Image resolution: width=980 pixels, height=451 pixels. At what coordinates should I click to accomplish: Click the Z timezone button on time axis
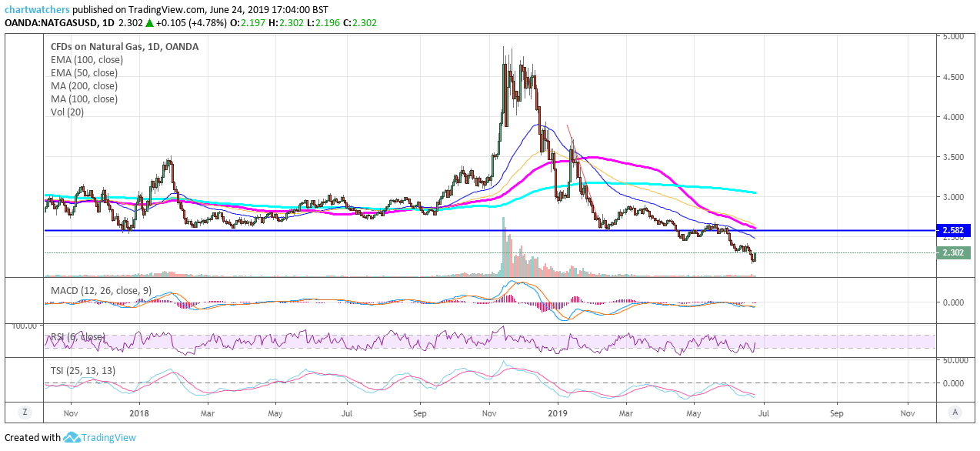click(x=25, y=412)
